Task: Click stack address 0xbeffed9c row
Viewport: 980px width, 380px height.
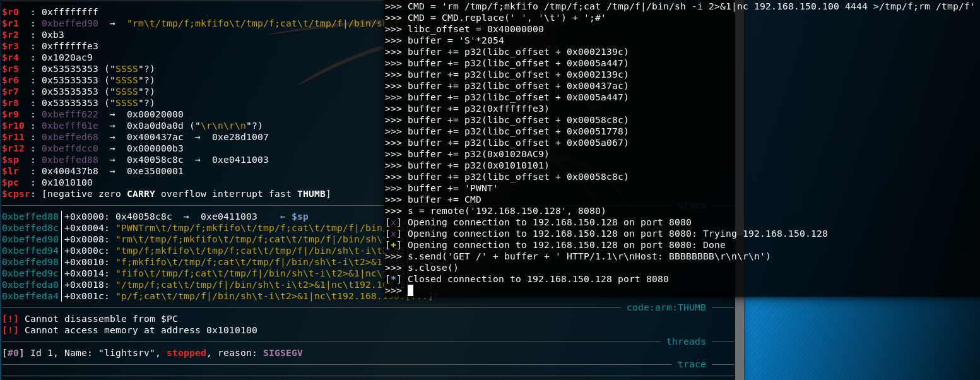Action: tap(192, 273)
